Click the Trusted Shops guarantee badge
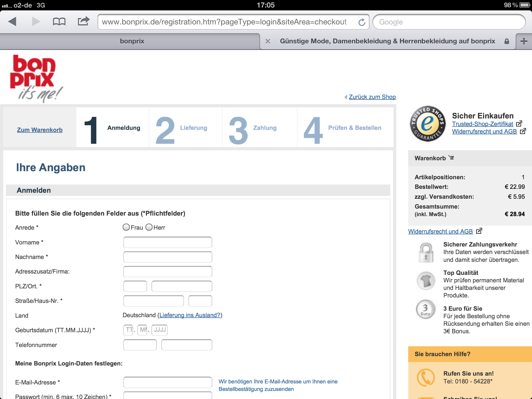This screenshot has height=399, width=532. coord(428,123)
